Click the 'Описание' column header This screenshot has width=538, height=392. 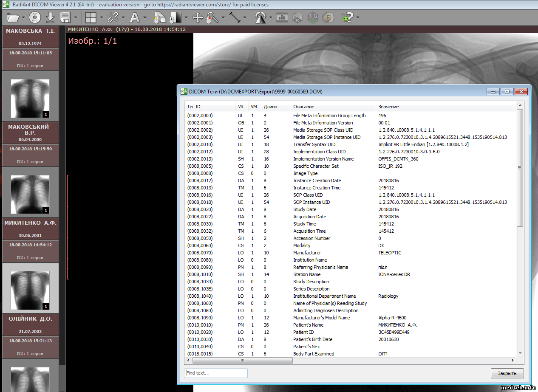pyautogui.click(x=303, y=107)
